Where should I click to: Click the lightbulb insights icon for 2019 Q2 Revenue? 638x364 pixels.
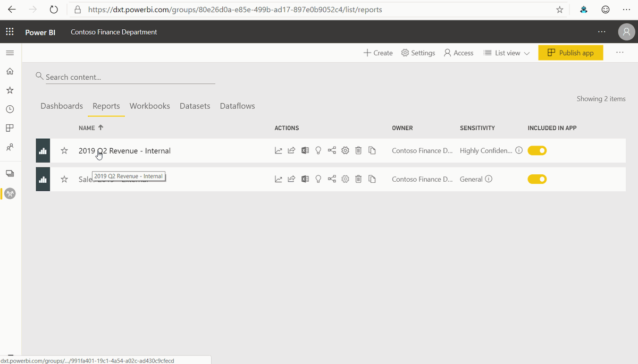(x=318, y=150)
